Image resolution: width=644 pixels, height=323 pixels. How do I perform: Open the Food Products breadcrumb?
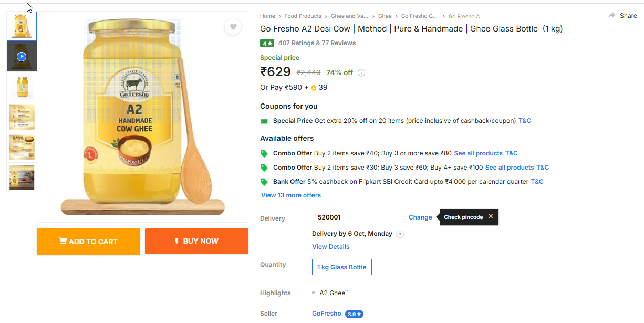click(303, 16)
